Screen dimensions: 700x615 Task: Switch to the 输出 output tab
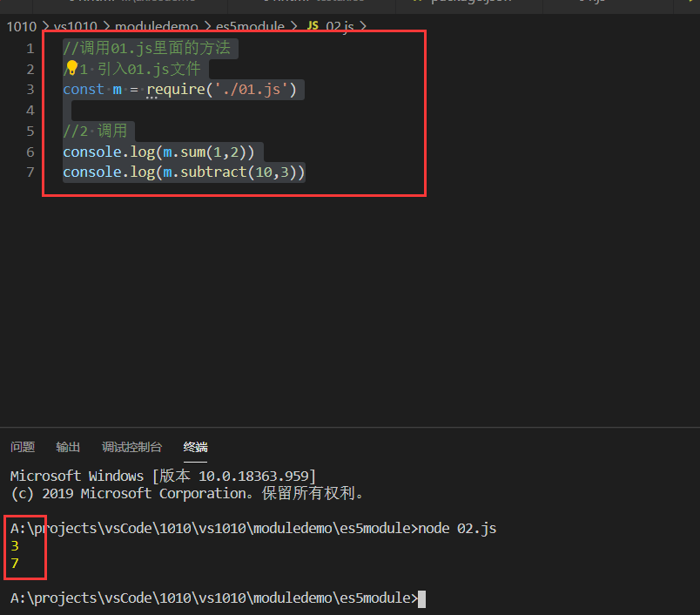pos(68,447)
